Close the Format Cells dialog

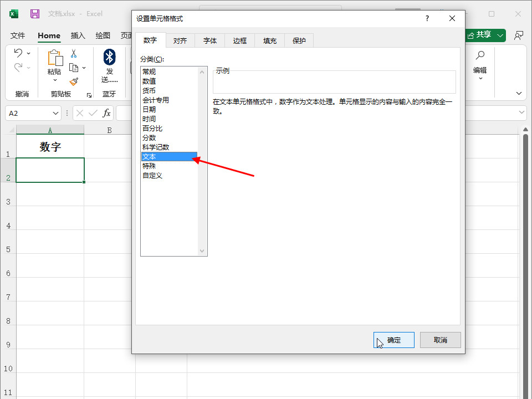[x=452, y=18]
